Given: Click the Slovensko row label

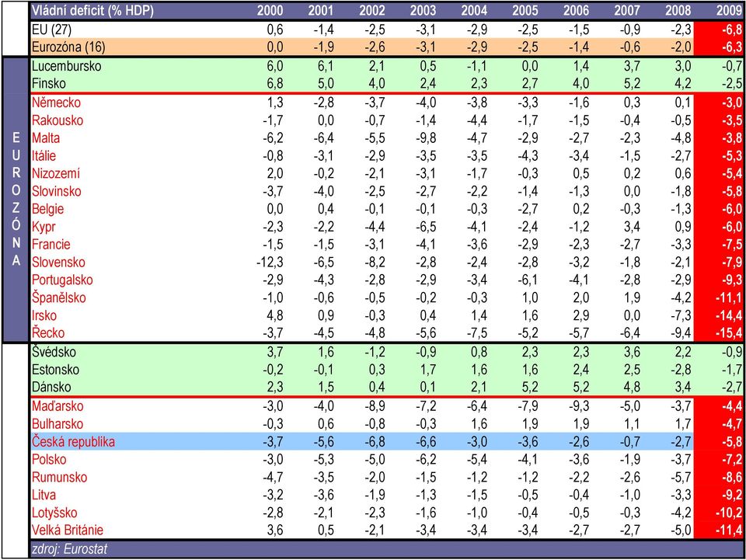Looking at the screenshot, I should (58, 263).
